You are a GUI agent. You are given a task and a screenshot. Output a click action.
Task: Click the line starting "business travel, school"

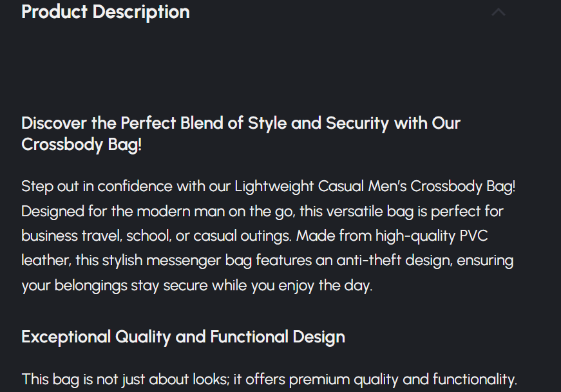[254, 236]
